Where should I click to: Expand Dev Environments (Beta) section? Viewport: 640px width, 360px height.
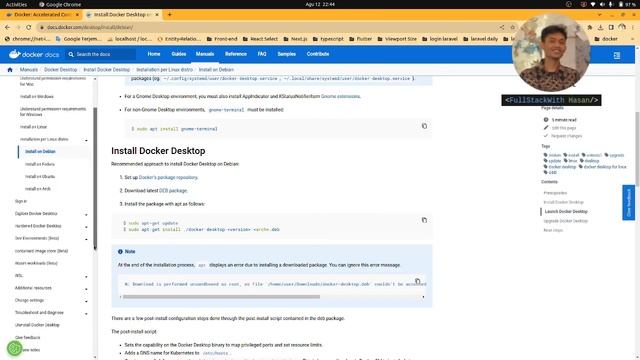(86, 239)
